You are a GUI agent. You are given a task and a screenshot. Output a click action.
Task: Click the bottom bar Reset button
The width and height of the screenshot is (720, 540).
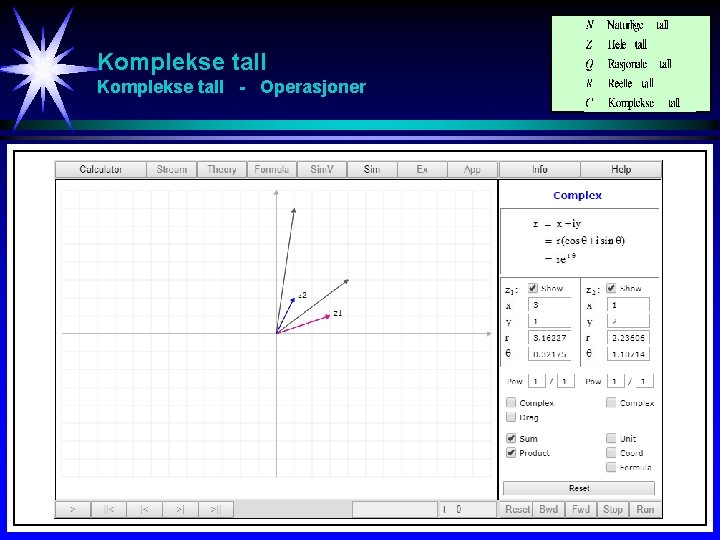coord(516,509)
